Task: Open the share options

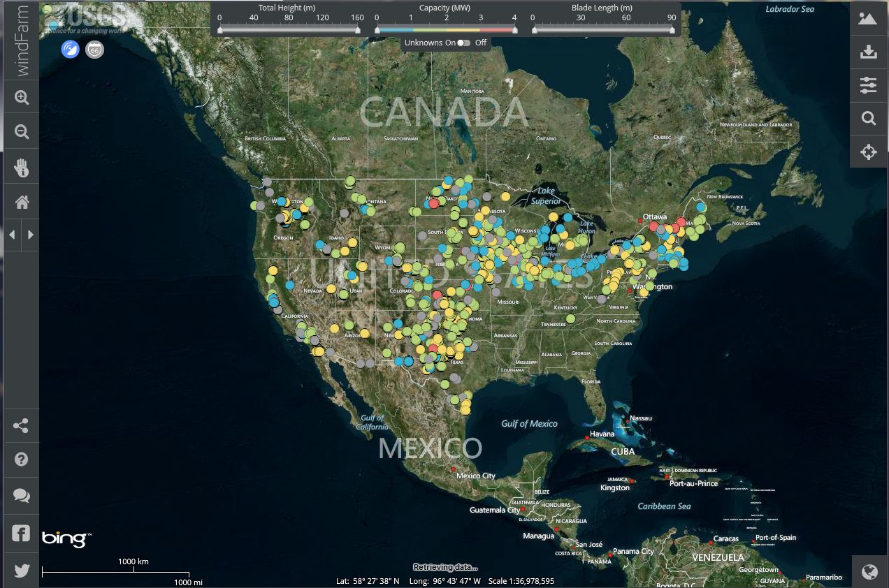Action: [21, 425]
